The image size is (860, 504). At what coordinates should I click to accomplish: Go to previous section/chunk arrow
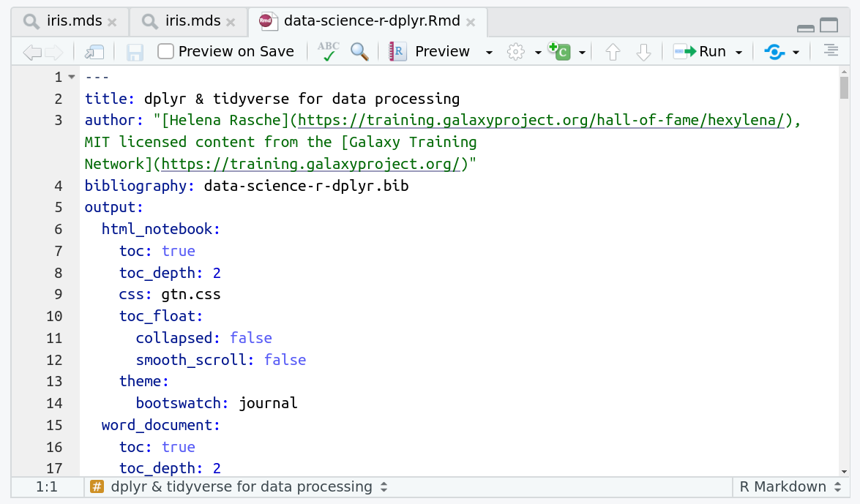pos(613,52)
